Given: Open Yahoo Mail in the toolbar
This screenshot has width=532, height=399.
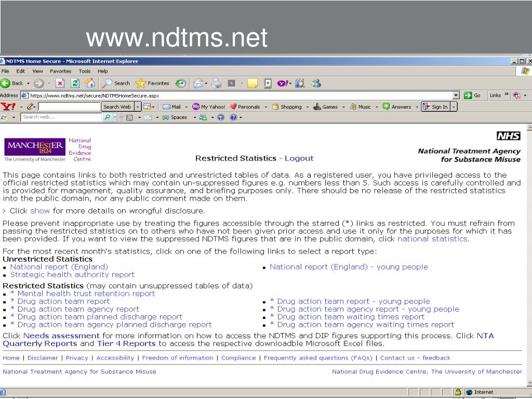Looking at the screenshot, I should 171,107.
